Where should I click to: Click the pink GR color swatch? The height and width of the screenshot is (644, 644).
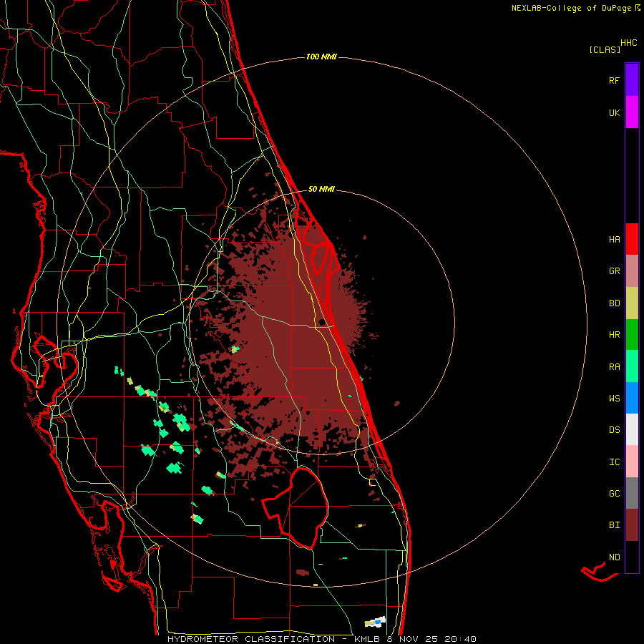pyautogui.click(x=632, y=271)
